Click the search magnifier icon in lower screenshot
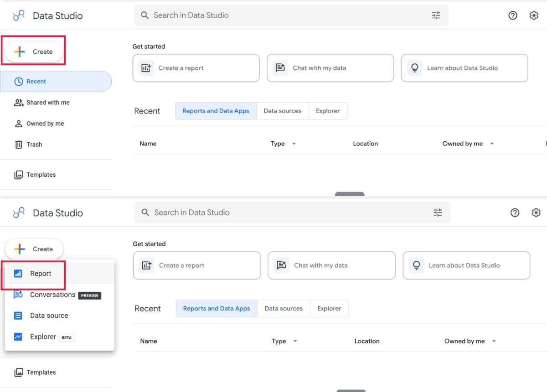Screen dimensions: 547x392 click(145, 212)
